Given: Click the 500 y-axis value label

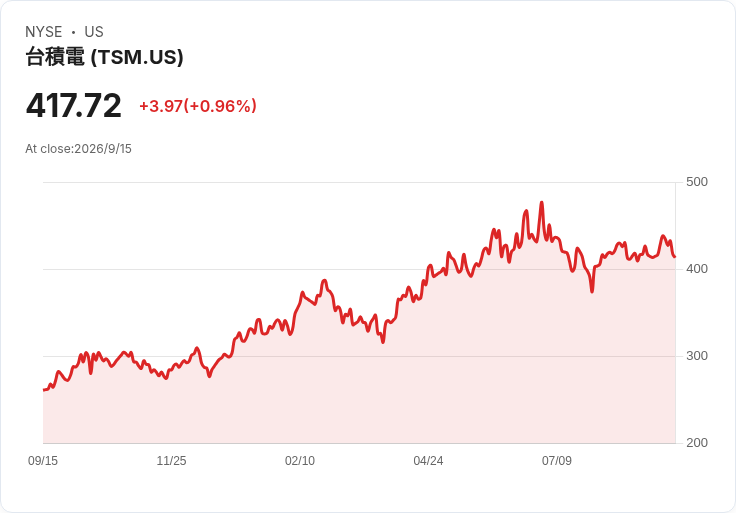Looking at the screenshot, I should tap(697, 182).
